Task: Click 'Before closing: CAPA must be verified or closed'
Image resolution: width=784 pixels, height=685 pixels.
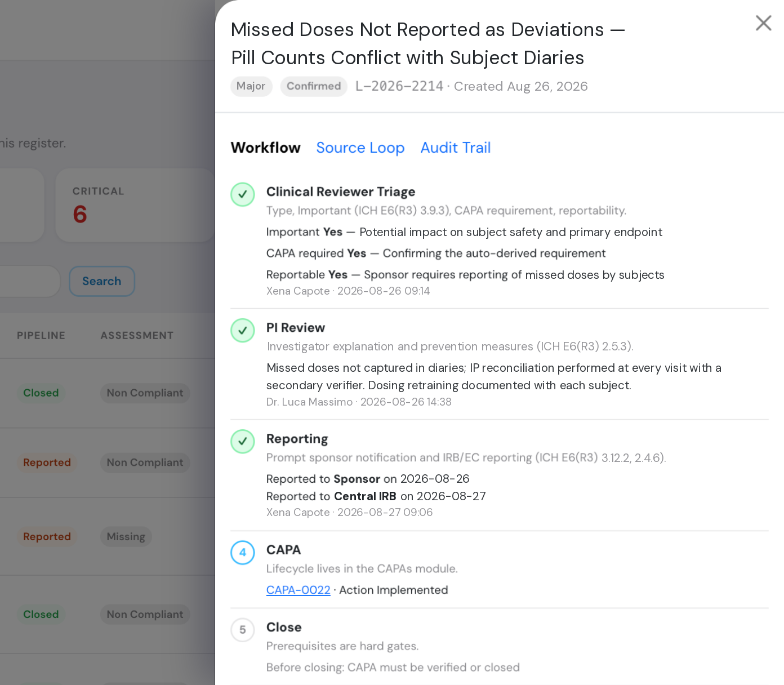Action: [393, 668]
